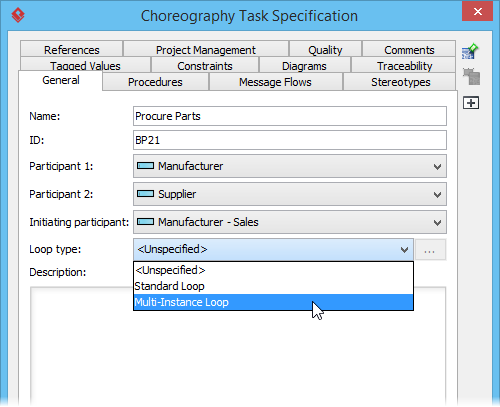
Task: Click the Manufacturer pool icon in Participant 1
Action: click(146, 166)
